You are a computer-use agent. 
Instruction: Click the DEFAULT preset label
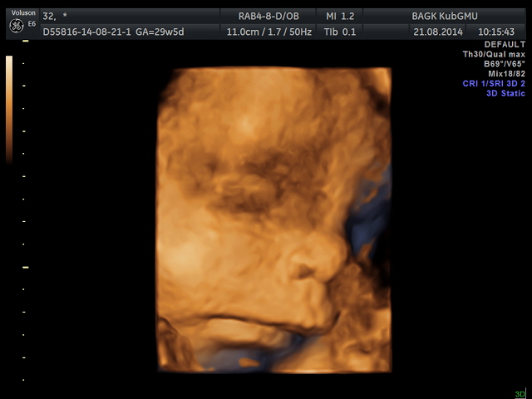505,44
